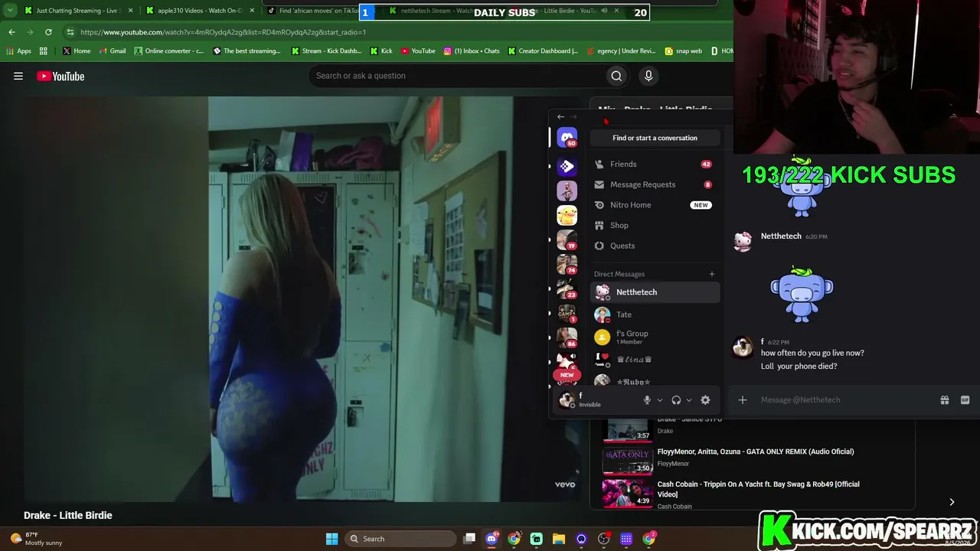Select the Tate direct message
The image size is (980, 551).
[x=655, y=315]
